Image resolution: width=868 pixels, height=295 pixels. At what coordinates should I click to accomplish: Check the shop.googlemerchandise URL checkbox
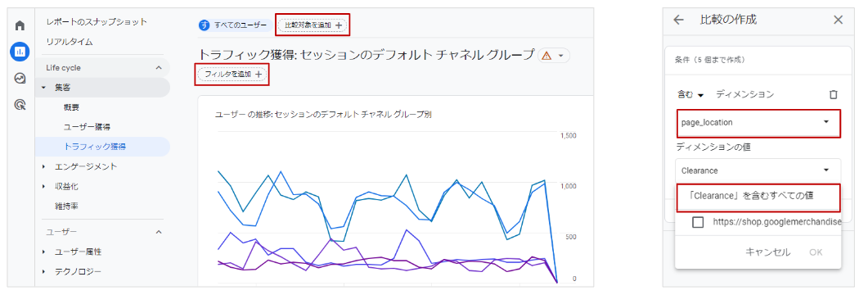698,222
